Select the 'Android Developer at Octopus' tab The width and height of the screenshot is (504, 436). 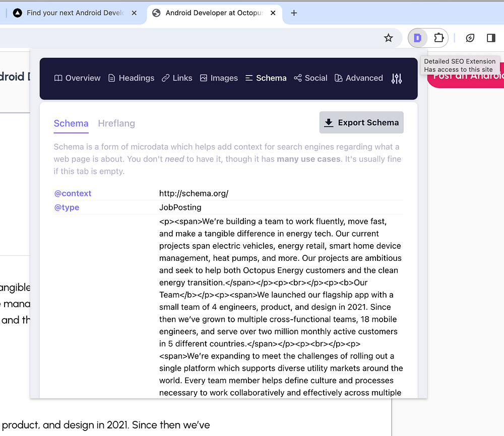coord(214,13)
